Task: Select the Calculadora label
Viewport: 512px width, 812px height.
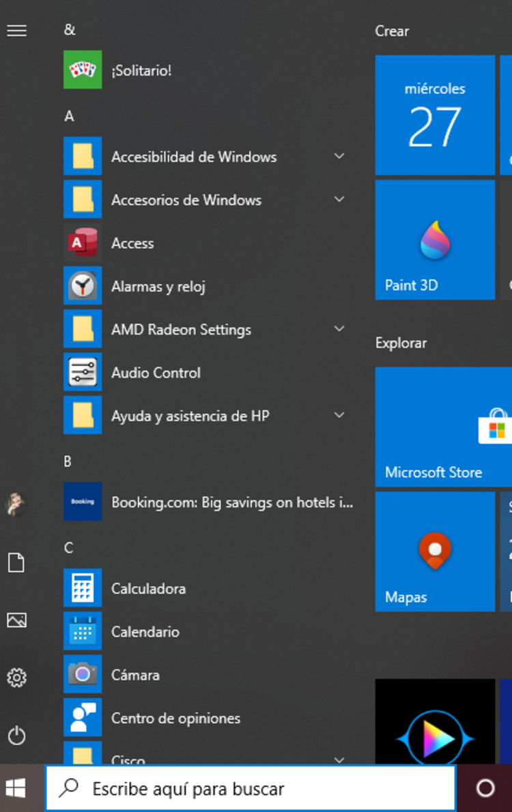Action: click(149, 588)
